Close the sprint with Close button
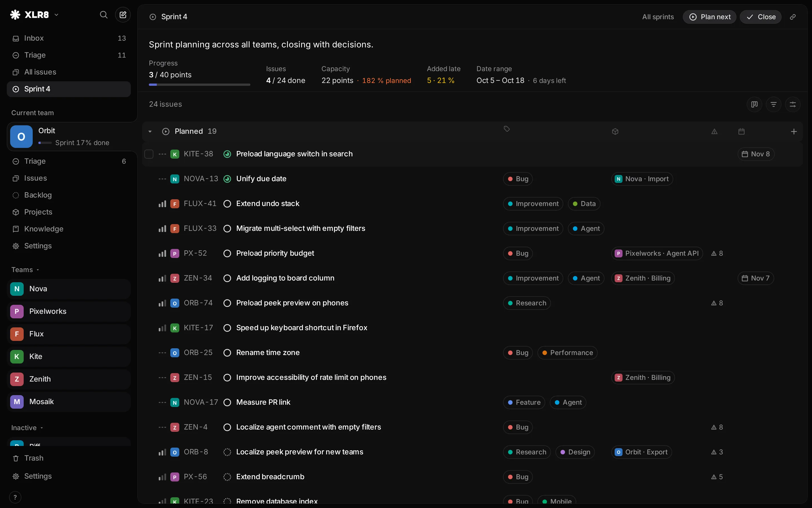 point(760,17)
